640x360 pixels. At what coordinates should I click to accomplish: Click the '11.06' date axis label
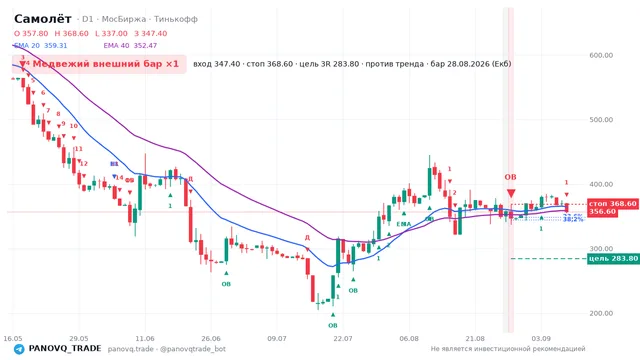click(145, 338)
